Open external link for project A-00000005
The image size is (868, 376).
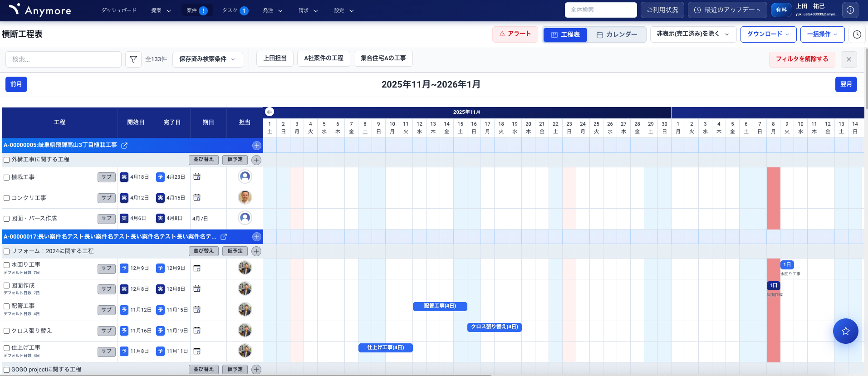click(x=124, y=146)
